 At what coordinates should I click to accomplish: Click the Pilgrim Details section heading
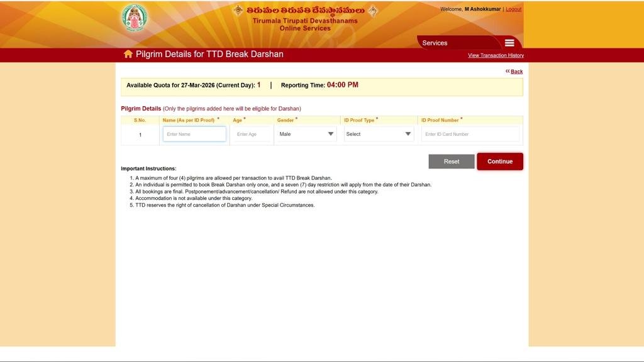click(x=140, y=108)
